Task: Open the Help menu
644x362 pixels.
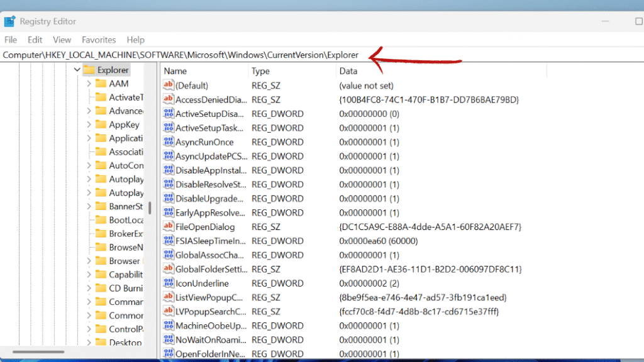Action: [x=136, y=40]
